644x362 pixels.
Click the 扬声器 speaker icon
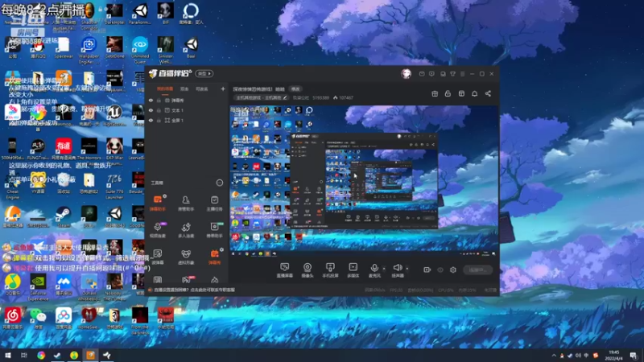[x=397, y=268]
